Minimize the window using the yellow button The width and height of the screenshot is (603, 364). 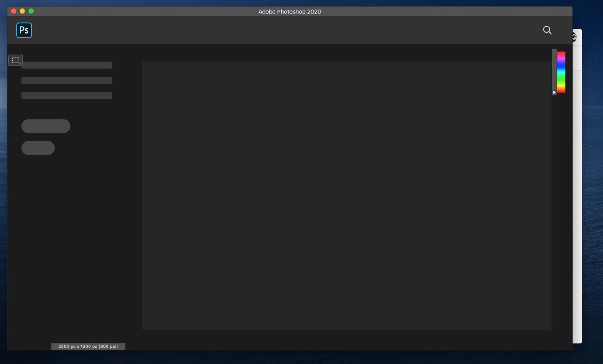click(x=22, y=11)
